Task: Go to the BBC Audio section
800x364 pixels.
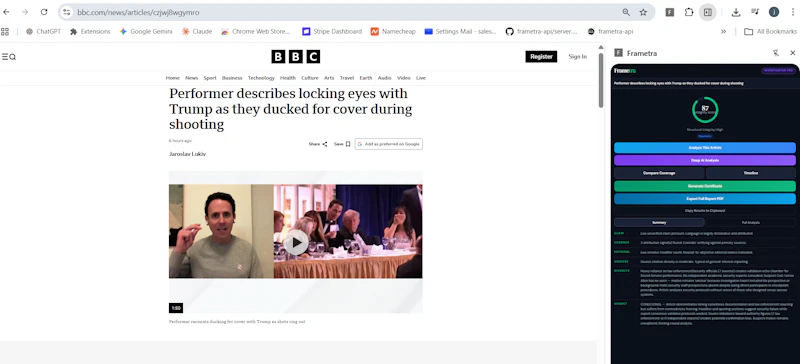Action: coord(384,78)
